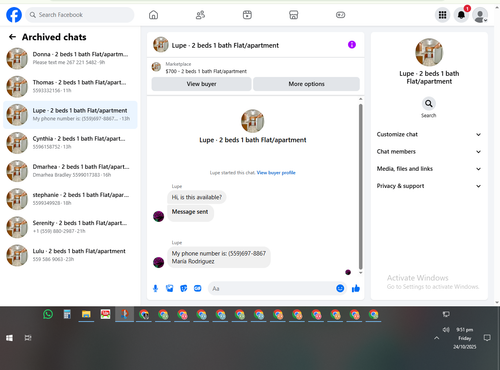
Task: Open Dmarhea's archived chat
Action: (70, 171)
